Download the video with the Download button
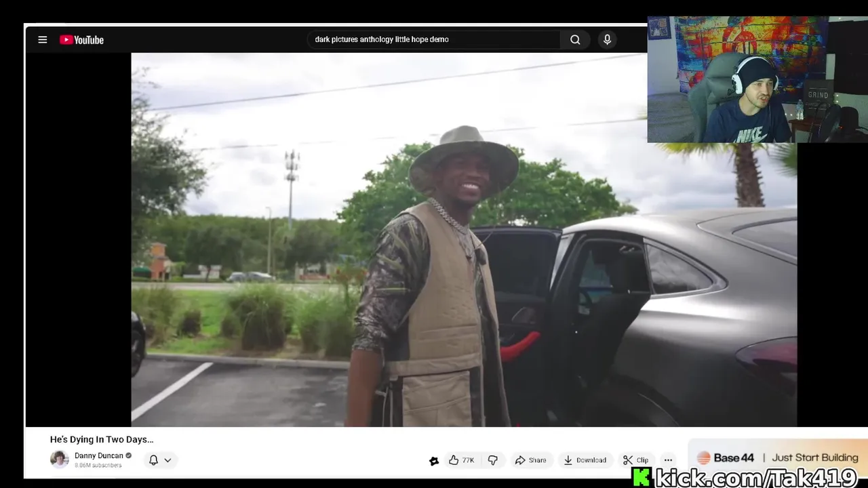Image resolution: width=868 pixels, height=488 pixels. click(585, 460)
